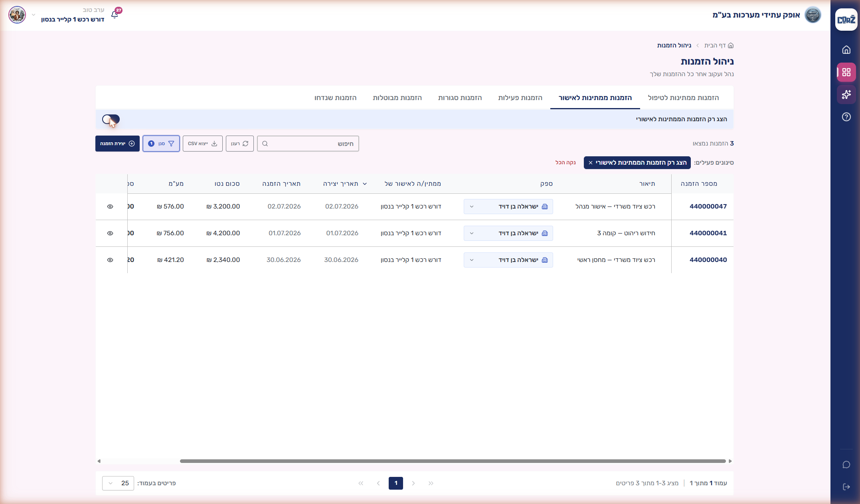
Task: Click the תיאור column header
Action: (647, 184)
